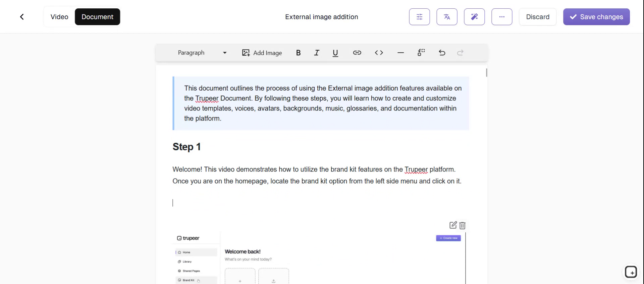
Task: Delete the image with trash icon
Action: [462, 226]
